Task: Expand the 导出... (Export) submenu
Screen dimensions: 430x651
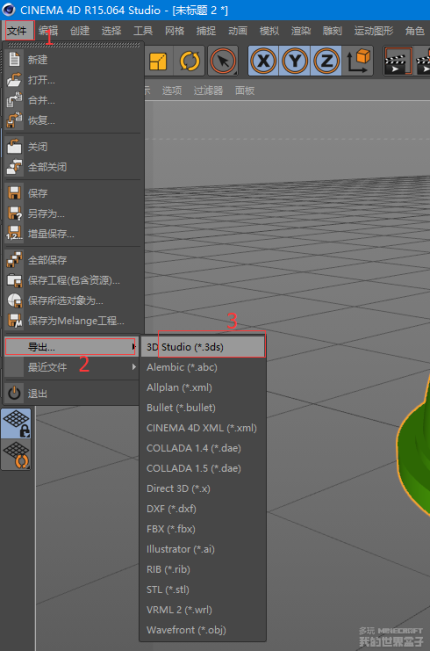Action: click(71, 347)
